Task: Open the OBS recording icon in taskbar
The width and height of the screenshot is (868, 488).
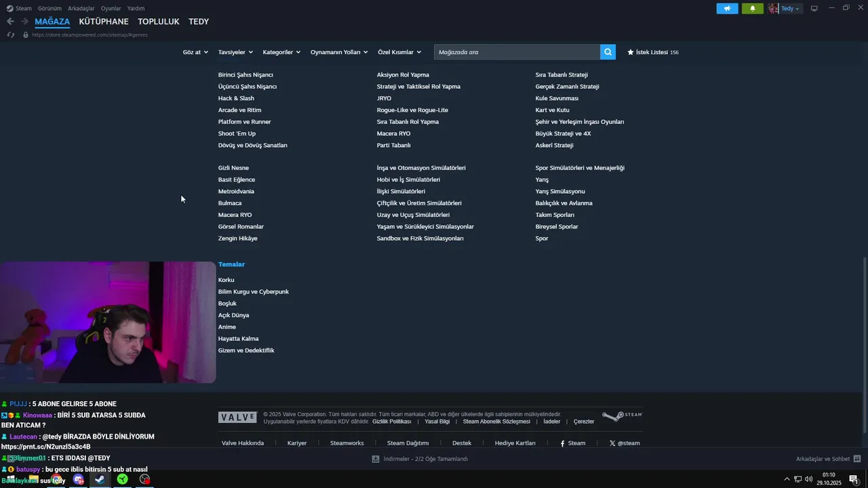Action: pos(144,479)
